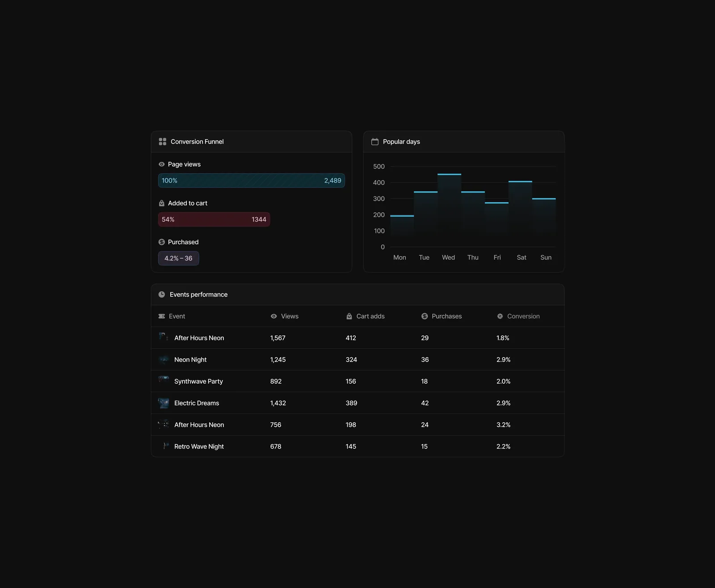Click the Added to cart 54% bar
Viewport: 715px width, 588px height.
[214, 219]
